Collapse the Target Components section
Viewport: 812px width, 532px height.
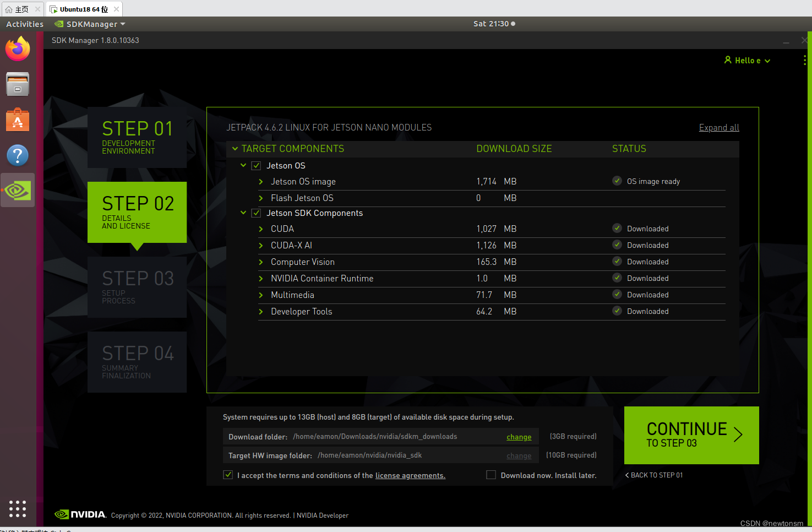[x=235, y=149]
